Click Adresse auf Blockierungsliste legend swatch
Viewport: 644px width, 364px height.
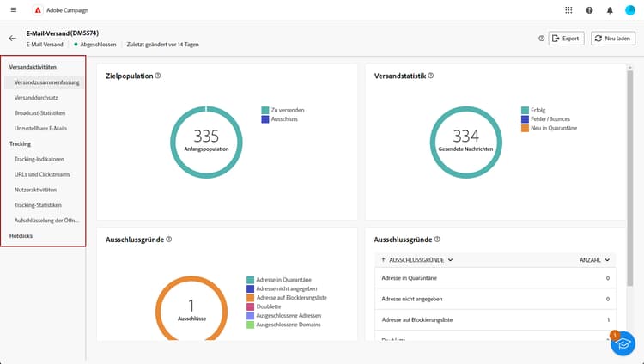[250, 298]
